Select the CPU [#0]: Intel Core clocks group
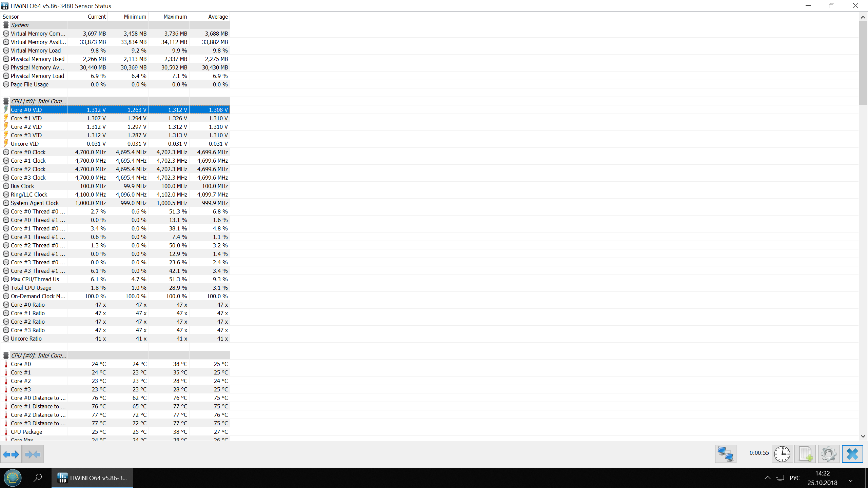 pos(38,101)
